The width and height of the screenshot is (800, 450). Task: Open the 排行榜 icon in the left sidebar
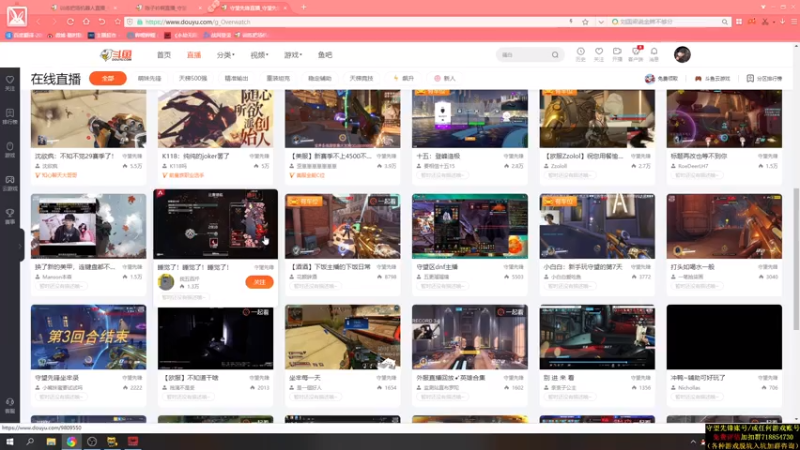(x=10, y=116)
